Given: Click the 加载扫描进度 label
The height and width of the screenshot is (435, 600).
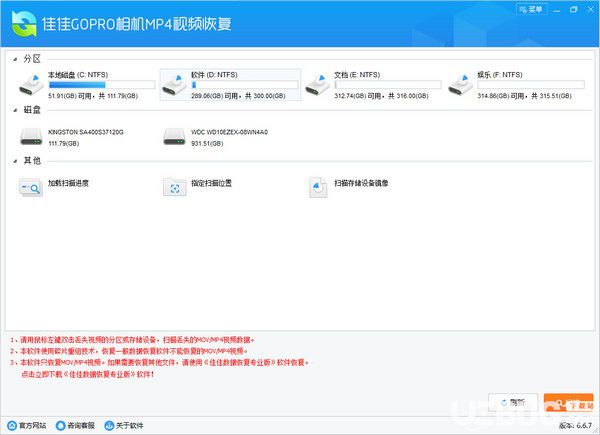Looking at the screenshot, I should [68, 183].
